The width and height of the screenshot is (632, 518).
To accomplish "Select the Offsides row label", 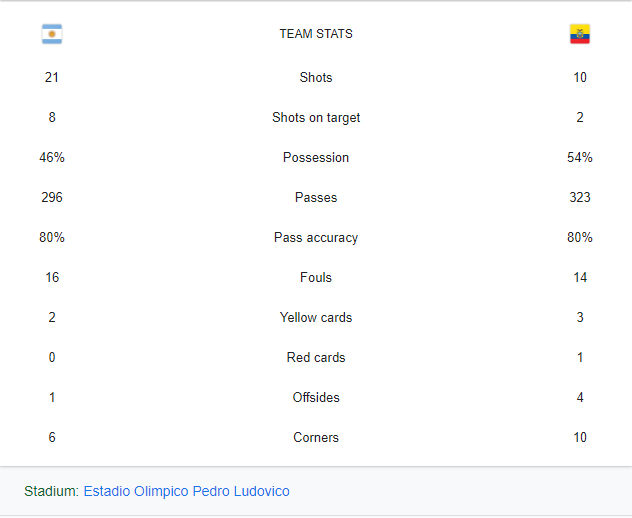I will (x=316, y=397).
